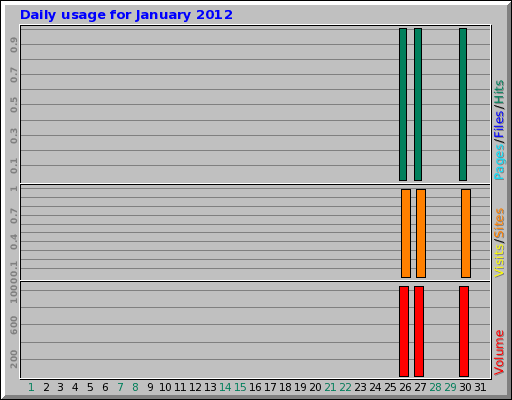The height and width of the screenshot is (400, 512).
Task: Click the 'Files' legend label
Action: (499, 124)
